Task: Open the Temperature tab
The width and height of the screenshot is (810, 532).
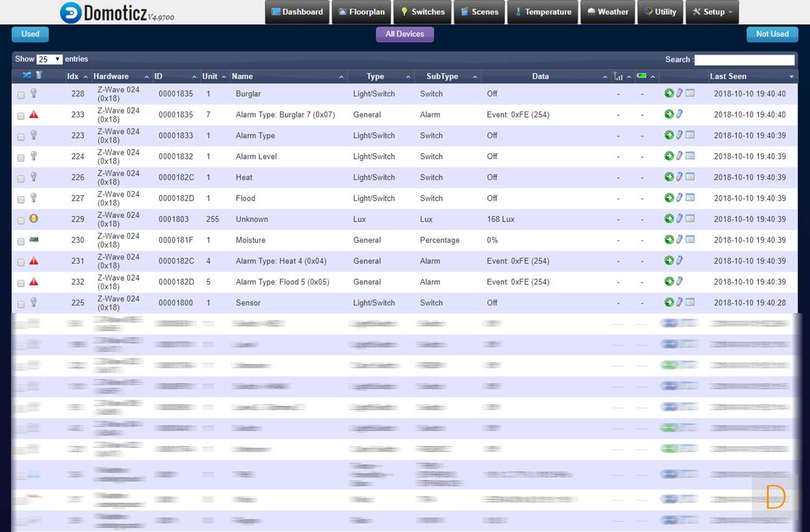Action: tap(542, 12)
